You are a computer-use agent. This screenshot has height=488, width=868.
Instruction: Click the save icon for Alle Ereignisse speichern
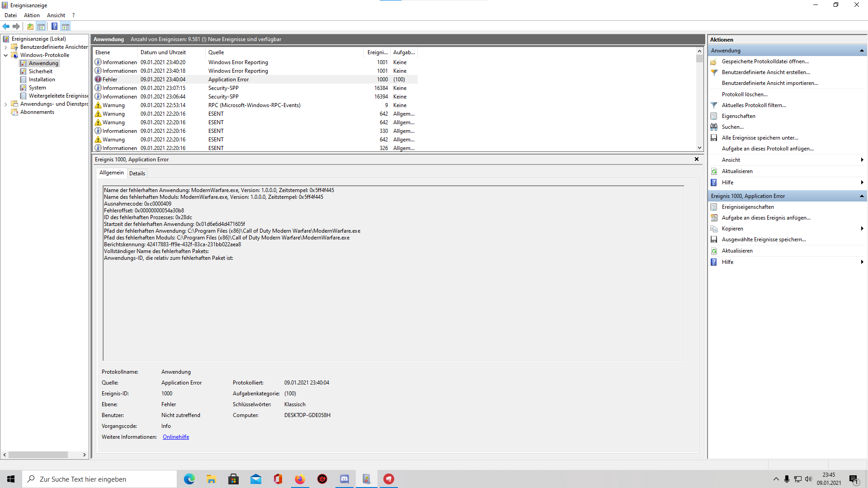(x=714, y=138)
